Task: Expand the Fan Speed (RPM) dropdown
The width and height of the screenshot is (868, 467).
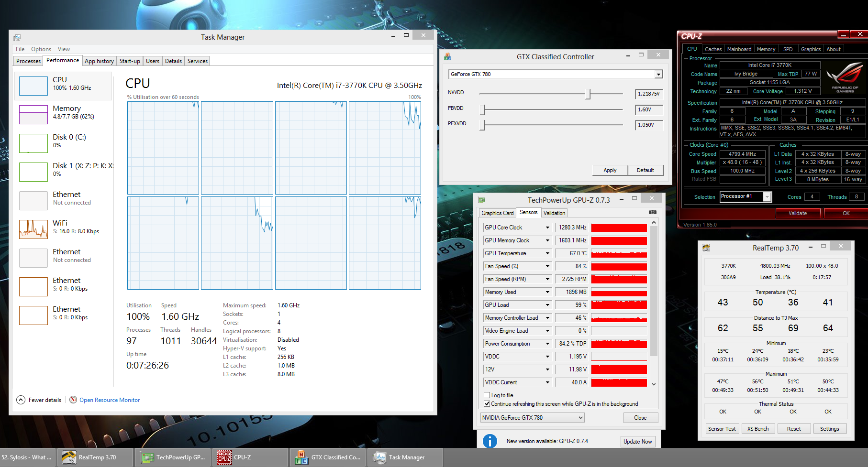Action: tap(547, 279)
